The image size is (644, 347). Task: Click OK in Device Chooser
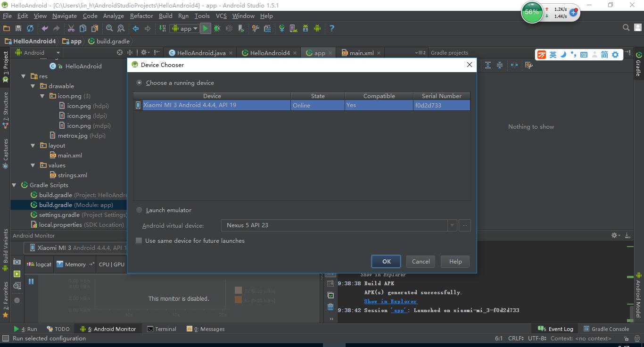(x=386, y=261)
